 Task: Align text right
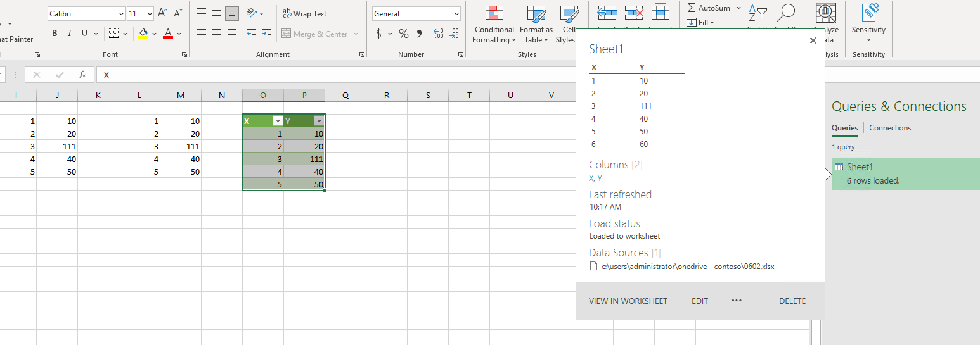pos(232,34)
